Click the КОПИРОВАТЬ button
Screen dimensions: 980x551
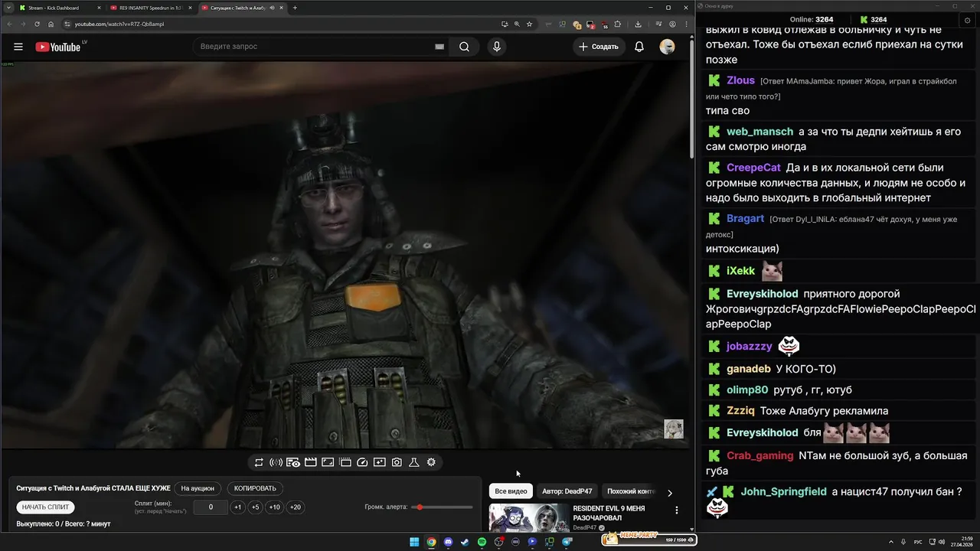(x=255, y=488)
